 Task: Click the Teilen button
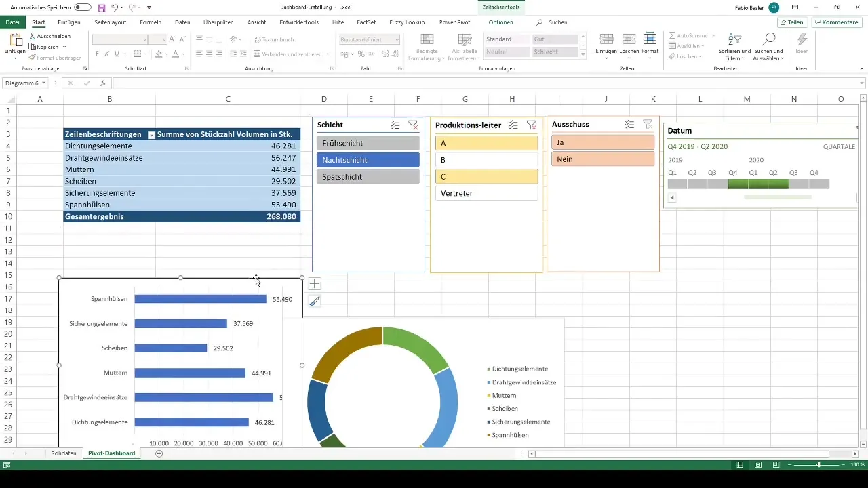791,22
